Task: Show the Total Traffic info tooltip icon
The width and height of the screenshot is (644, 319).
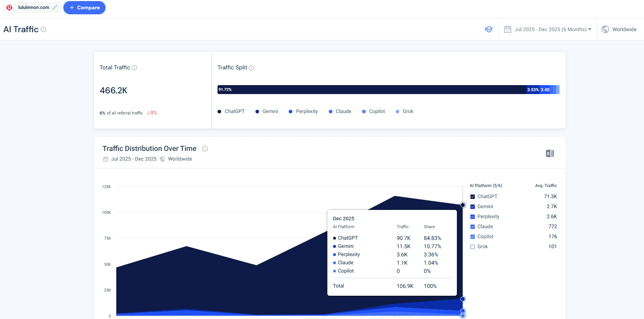Action: point(135,68)
